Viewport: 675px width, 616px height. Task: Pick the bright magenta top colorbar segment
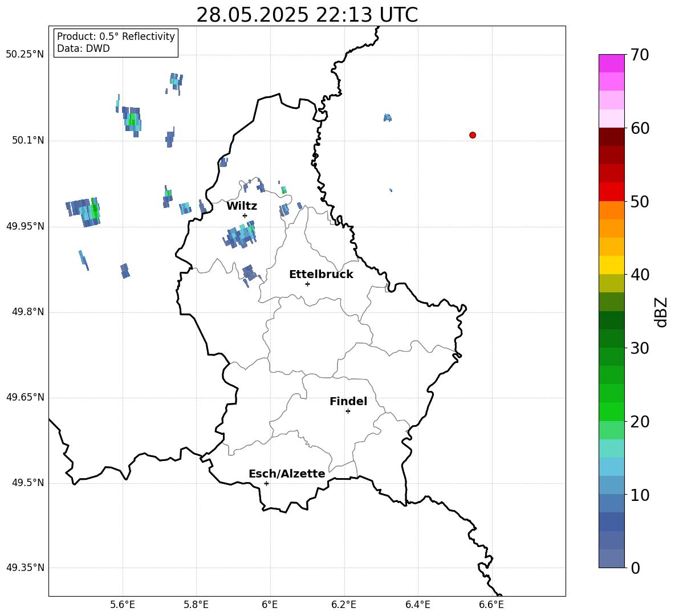[612, 63]
